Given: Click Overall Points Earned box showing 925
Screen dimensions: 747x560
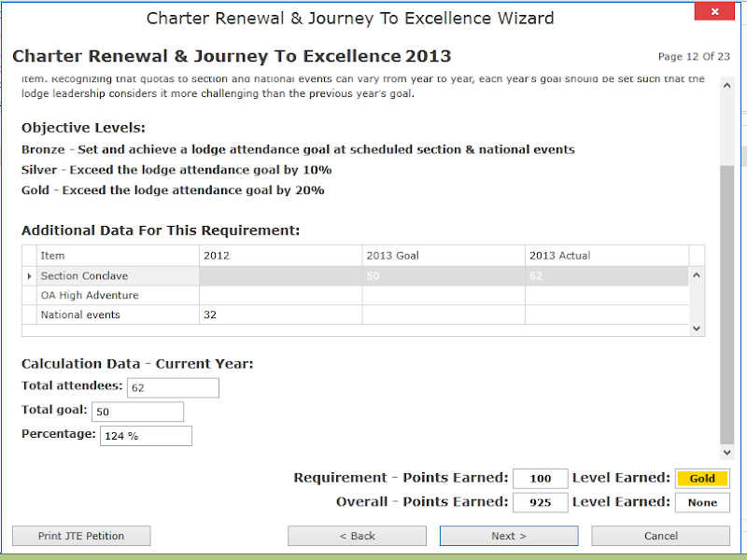Looking at the screenshot, I should pyautogui.click(x=541, y=502).
